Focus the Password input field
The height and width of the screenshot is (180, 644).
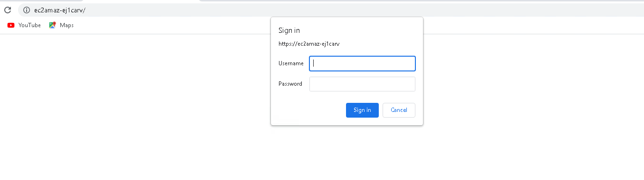click(x=362, y=84)
